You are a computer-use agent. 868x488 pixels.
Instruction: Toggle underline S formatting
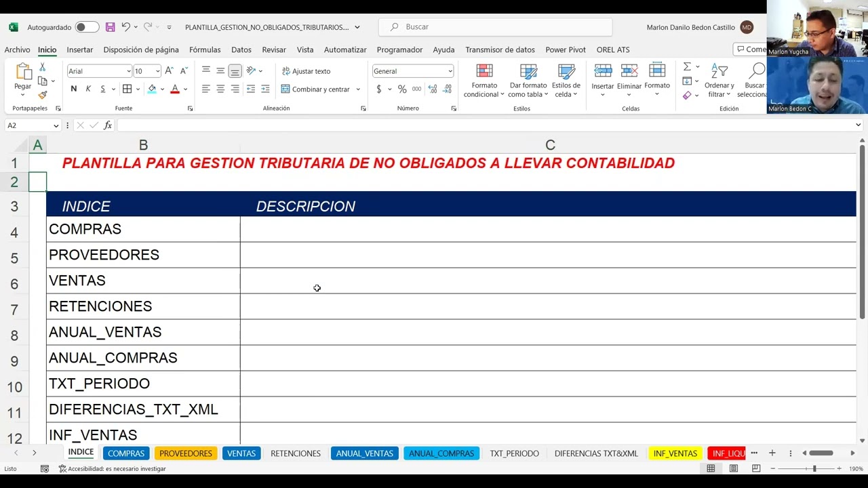click(103, 89)
